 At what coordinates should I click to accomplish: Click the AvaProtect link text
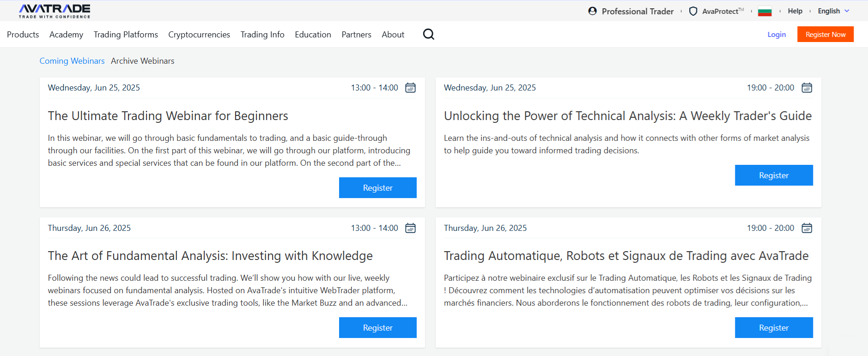723,11
